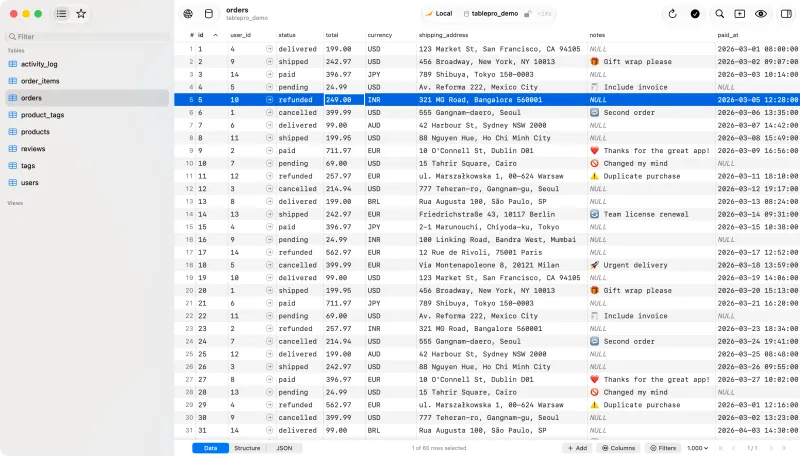Viewport: 800px width, 456px height.
Task: Click the product_tags table icon
Action: [13, 115]
